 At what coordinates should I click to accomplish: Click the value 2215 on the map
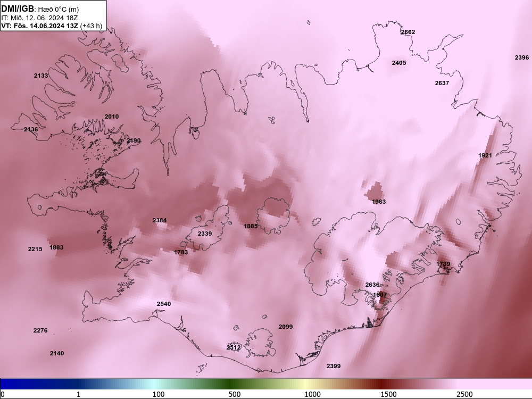[35, 249]
